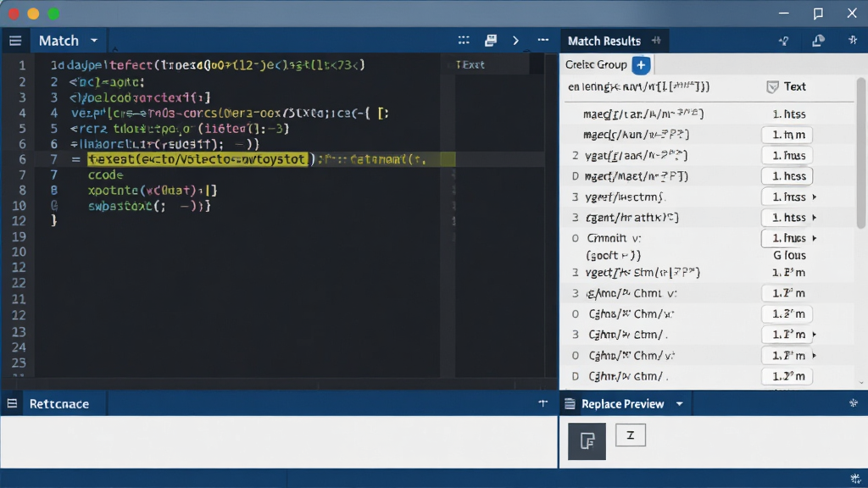Select the Z button in Replace Preview
The image size is (868, 488).
(631, 435)
